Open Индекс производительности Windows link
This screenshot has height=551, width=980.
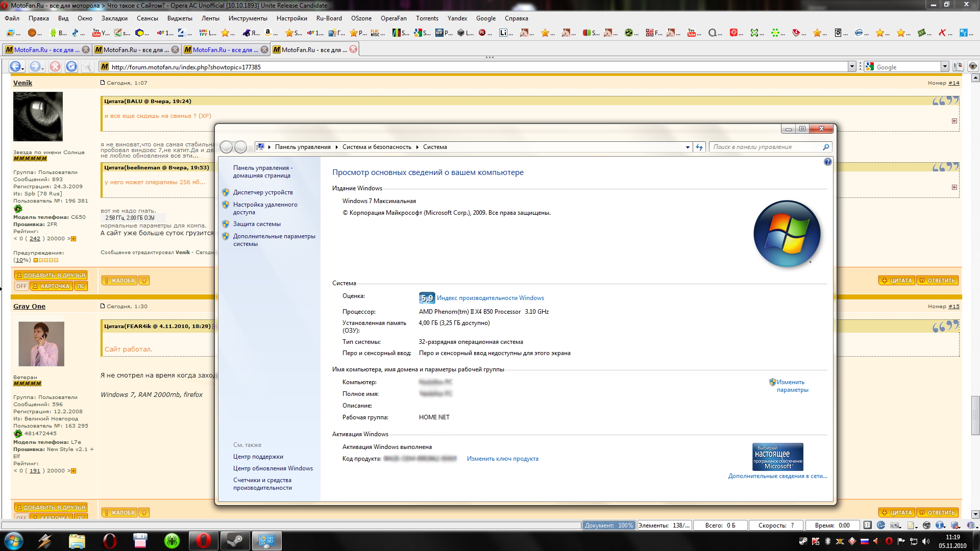pyautogui.click(x=491, y=298)
